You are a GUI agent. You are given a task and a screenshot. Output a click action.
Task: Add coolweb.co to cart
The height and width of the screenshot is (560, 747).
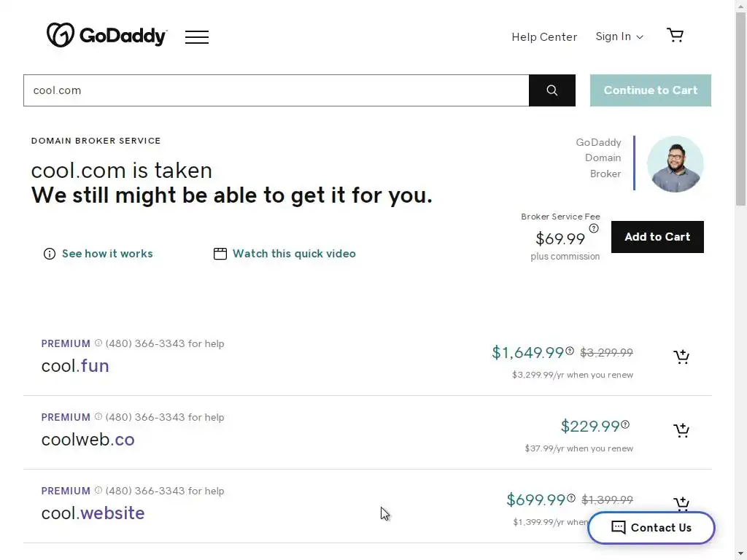[681, 430]
